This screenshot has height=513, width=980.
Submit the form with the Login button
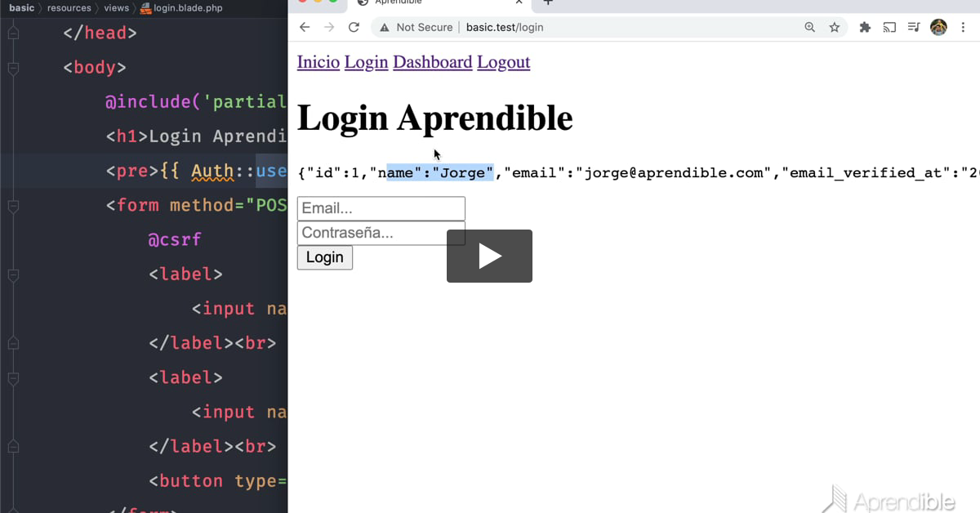point(325,257)
